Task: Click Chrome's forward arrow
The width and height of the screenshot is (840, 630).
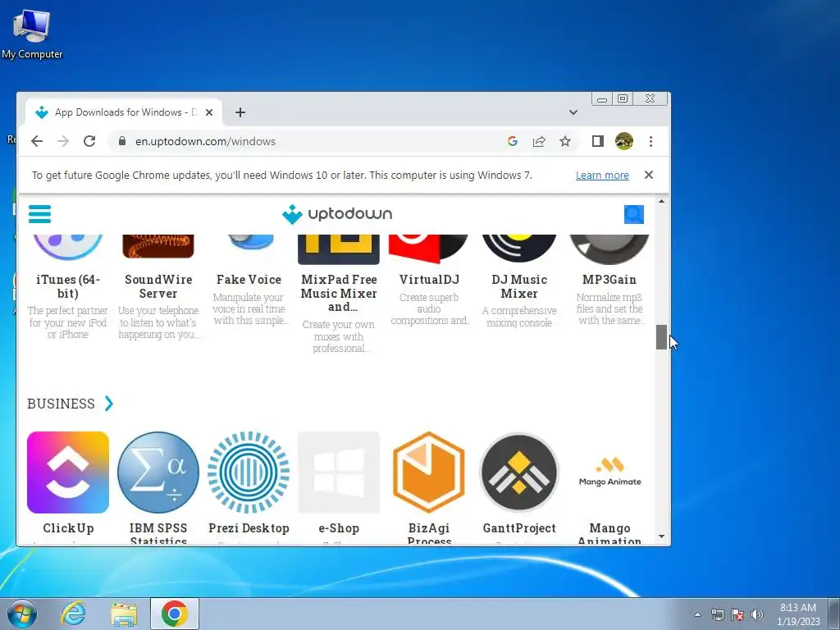Action: (x=63, y=141)
